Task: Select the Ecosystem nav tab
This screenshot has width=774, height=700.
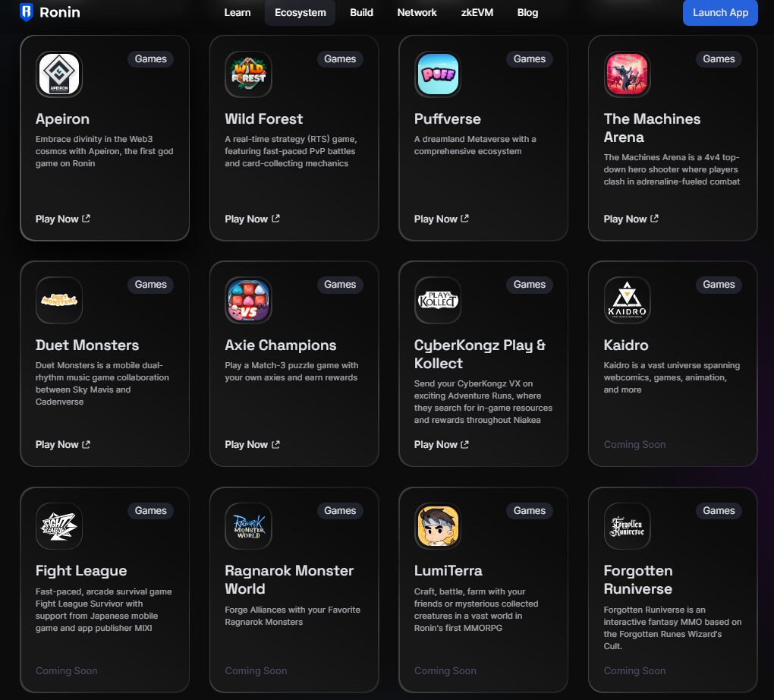Action: pyautogui.click(x=300, y=12)
